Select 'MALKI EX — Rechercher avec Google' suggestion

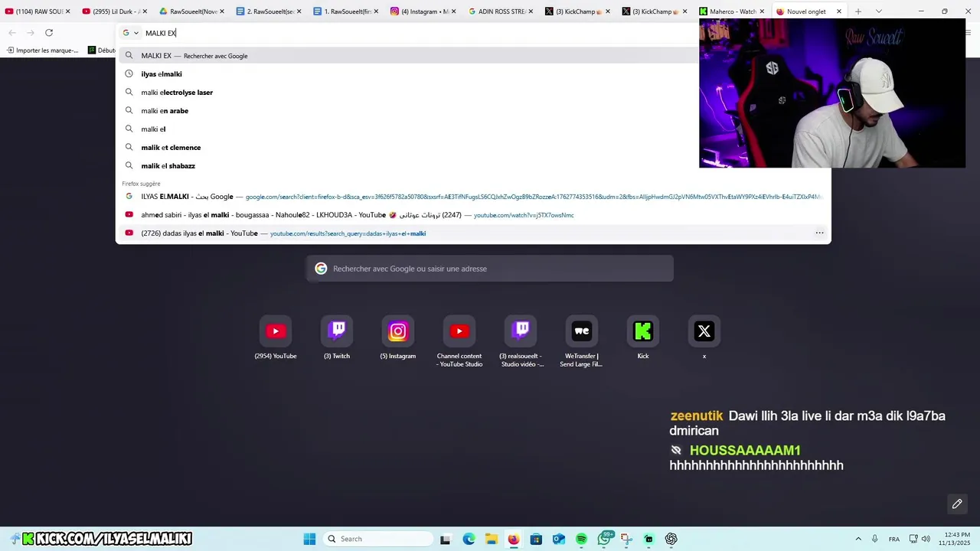(x=473, y=56)
